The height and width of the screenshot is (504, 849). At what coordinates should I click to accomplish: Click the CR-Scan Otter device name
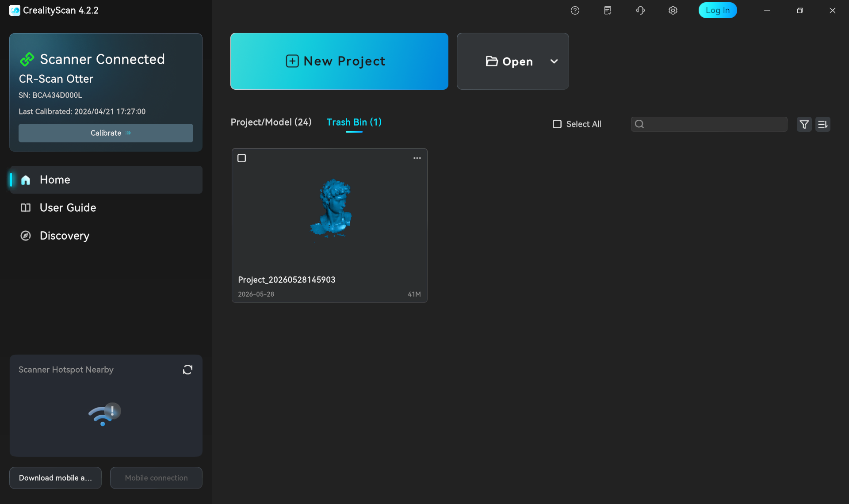(56, 79)
